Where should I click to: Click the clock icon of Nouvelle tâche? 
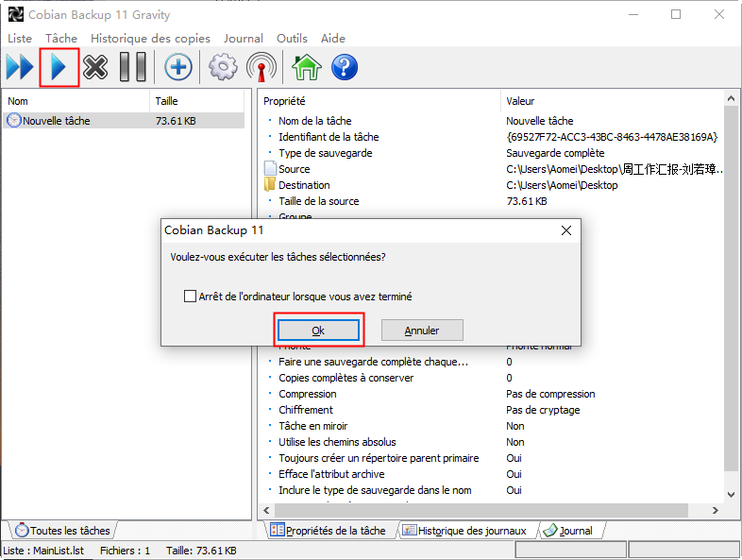(x=14, y=121)
